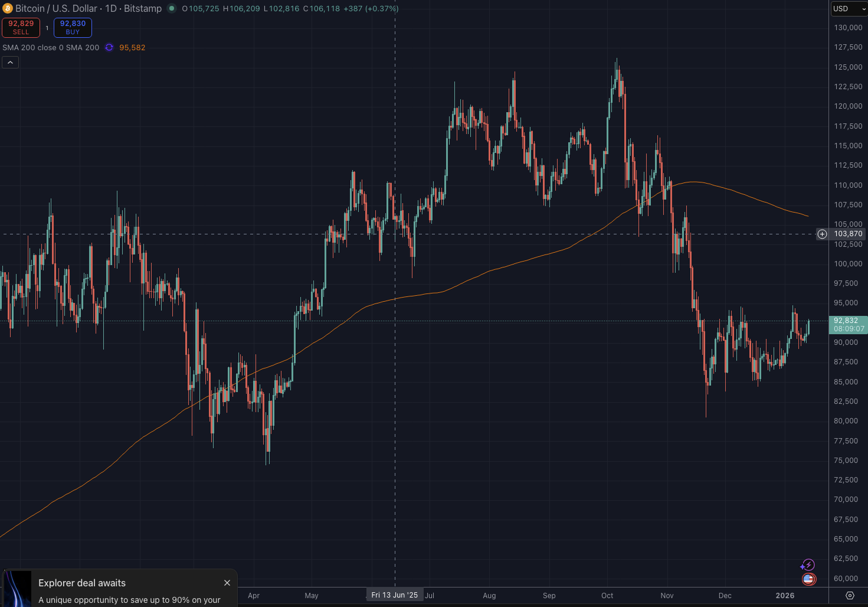Click the 70,000 price axis label

pos(846,500)
